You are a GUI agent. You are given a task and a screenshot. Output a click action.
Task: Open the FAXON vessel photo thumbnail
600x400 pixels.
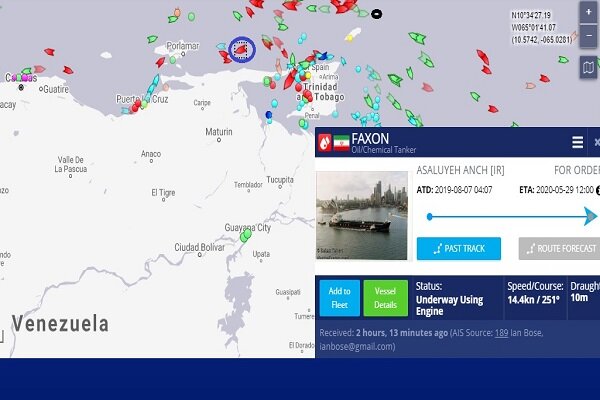[x=362, y=216]
